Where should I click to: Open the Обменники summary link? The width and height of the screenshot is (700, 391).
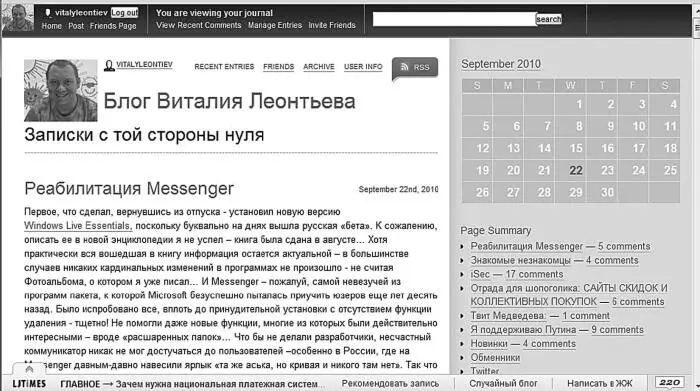[x=495, y=358]
